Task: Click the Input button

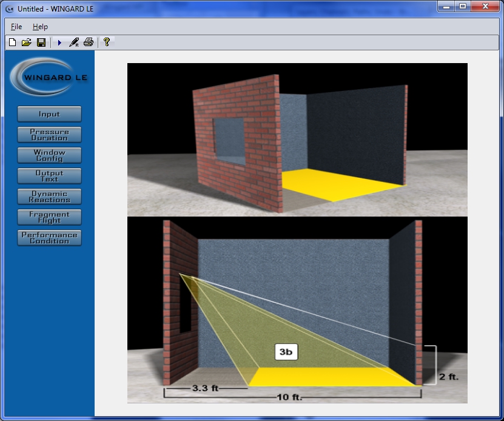Action: (x=49, y=114)
